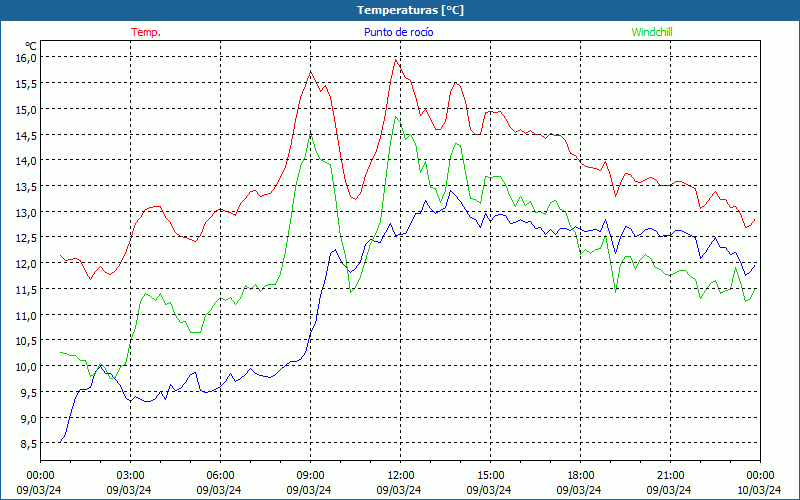Click the 06:00 time label on the x-axis
Viewport: 800px width, 500px height.
click(x=220, y=475)
